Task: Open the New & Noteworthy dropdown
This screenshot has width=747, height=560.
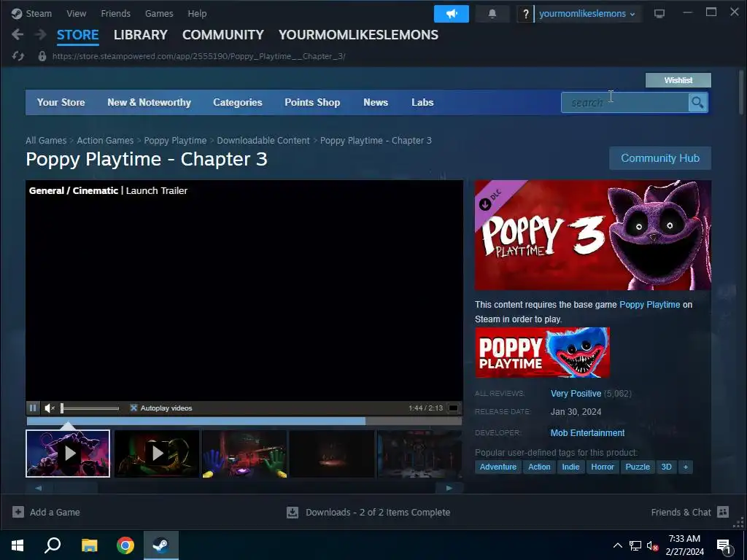Action: [x=149, y=102]
